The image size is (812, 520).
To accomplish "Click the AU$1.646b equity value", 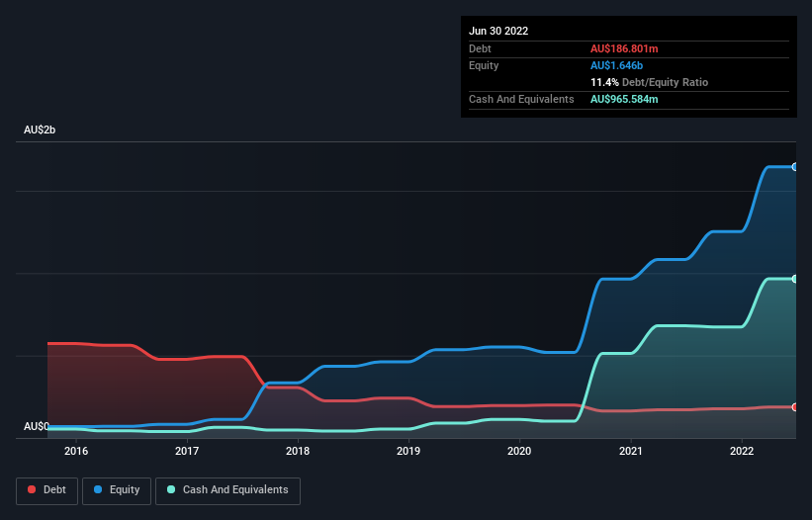I will click(x=616, y=65).
